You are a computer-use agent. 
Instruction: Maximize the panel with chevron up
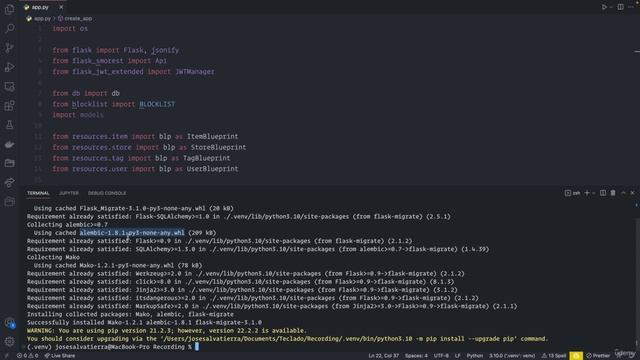point(623,193)
